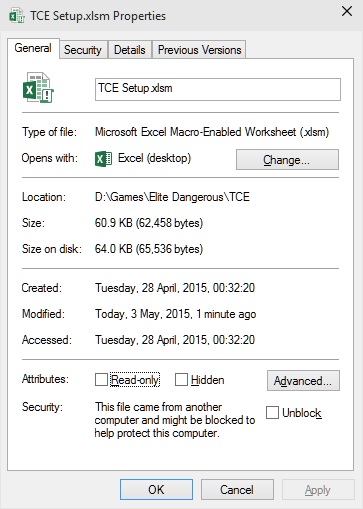Screen dimensions: 363x509
Task: Enable the Hidden attribute checkbox
Action: pyautogui.click(x=181, y=380)
